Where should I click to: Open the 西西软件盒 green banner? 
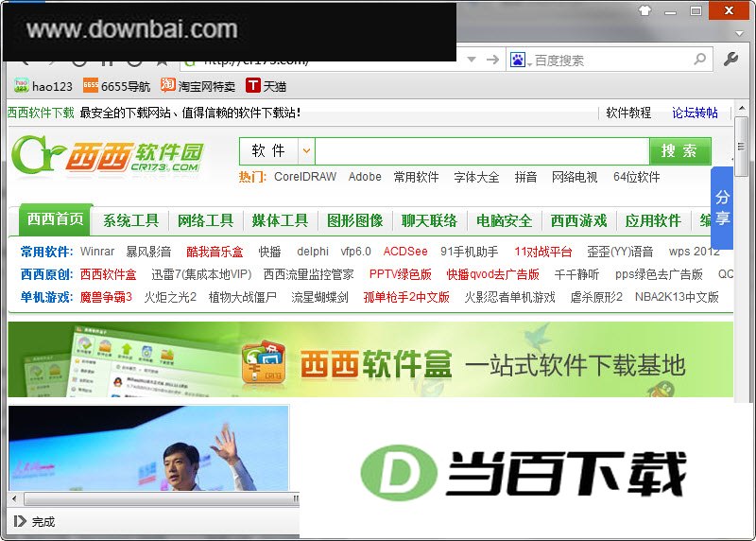pyautogui.click(x=370, y=359)
